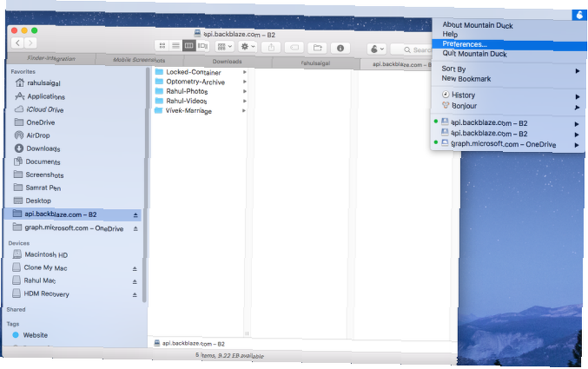Choose Quit Mountain Duck
The image size is (588, 369).
(x=475, y=54)
